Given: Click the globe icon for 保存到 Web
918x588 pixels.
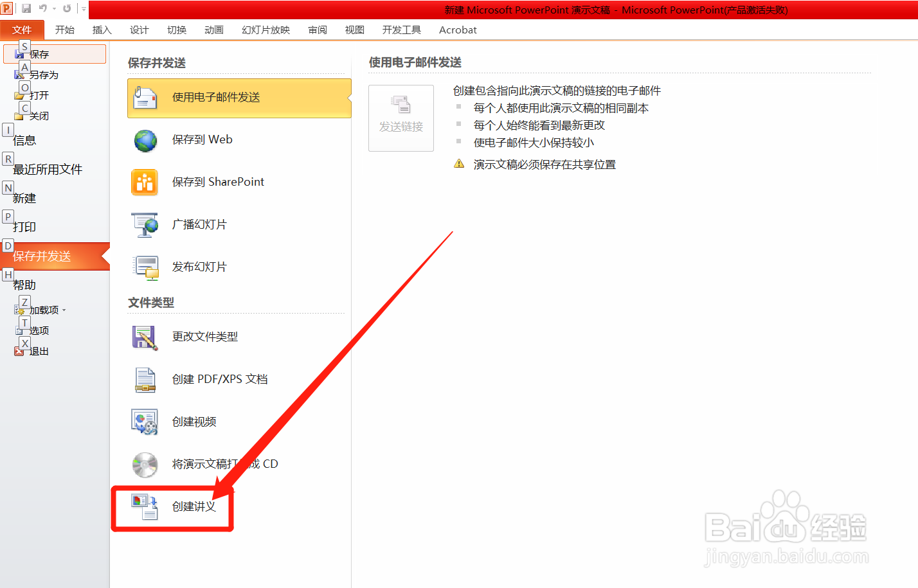Looking at the screenshot, I should [145, 140].
